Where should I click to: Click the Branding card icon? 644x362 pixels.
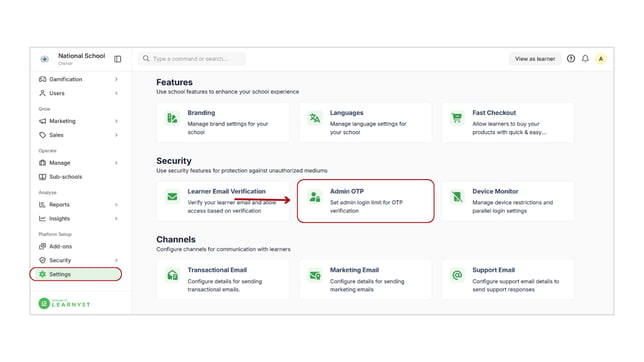172,118
